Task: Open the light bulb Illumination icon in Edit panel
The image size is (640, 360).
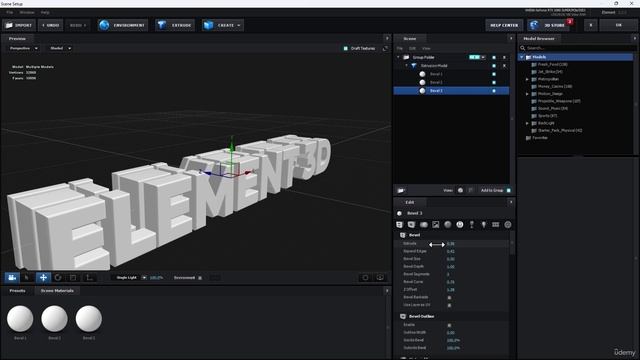Action: coord(484,224)
